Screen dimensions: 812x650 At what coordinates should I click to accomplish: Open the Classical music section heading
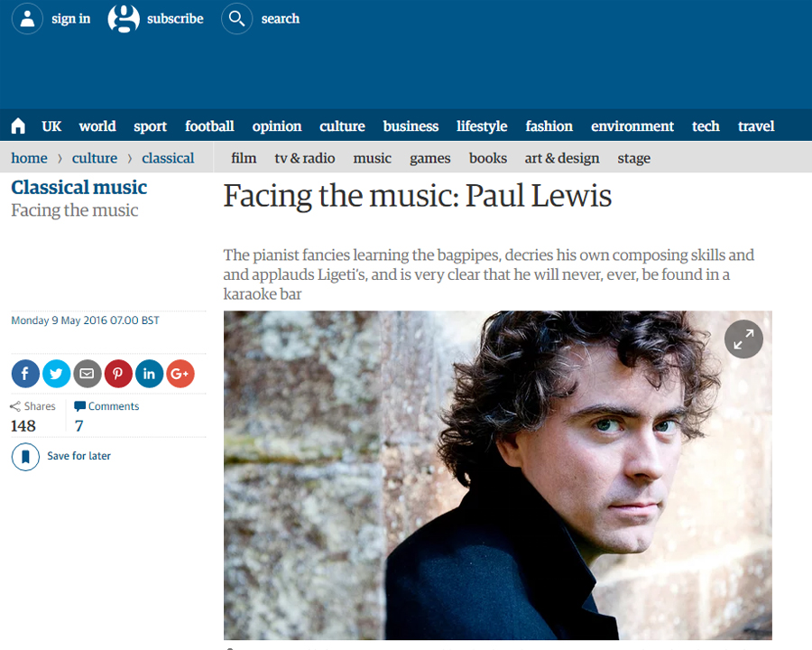tap(79, 187)
